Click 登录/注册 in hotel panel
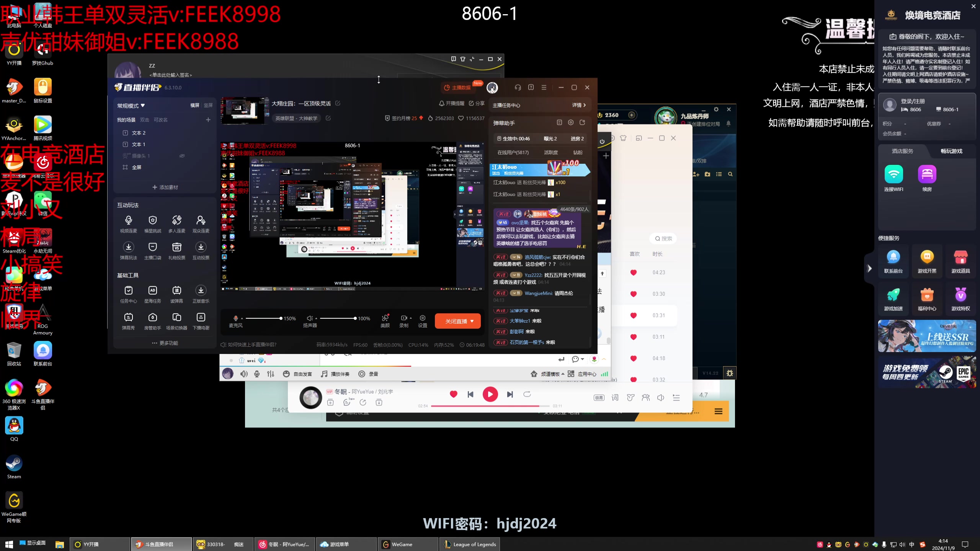Image resolution: width=980 pixels, height=551 pixels. 913,101
